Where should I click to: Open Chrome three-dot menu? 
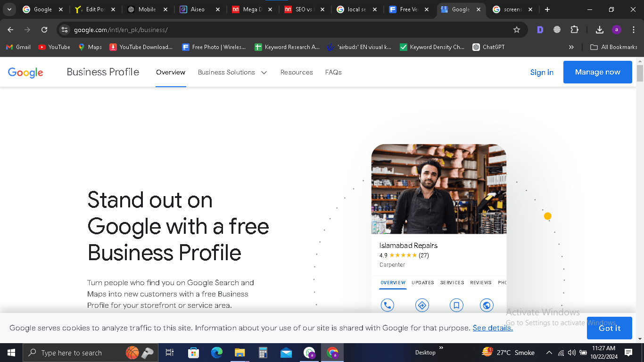coord(634,30)
